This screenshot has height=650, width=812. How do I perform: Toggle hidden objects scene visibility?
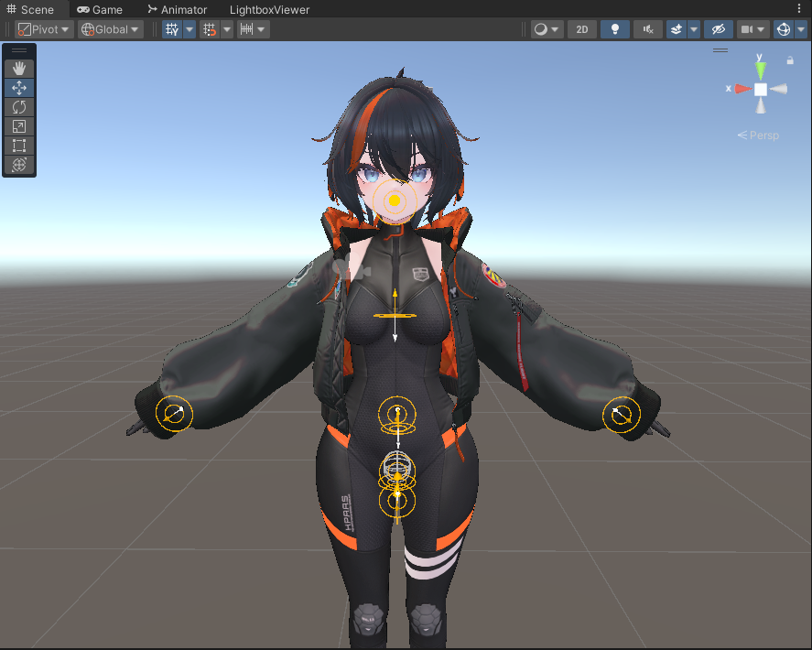coord(719,29)
